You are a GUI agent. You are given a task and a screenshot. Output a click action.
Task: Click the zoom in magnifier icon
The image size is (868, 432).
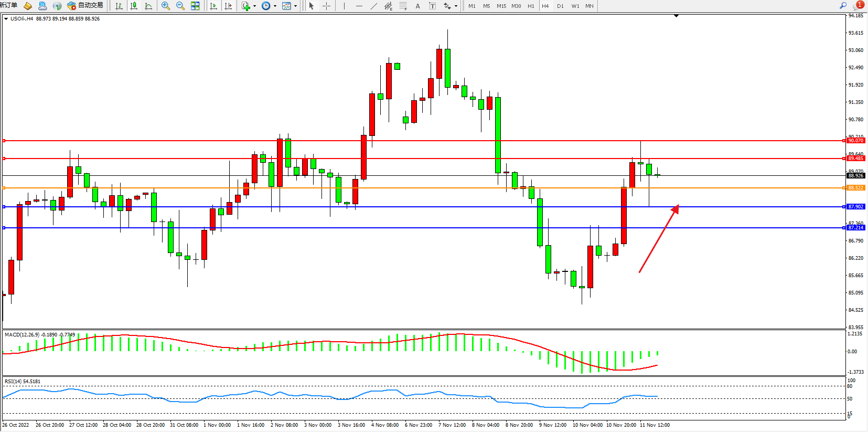166,6
